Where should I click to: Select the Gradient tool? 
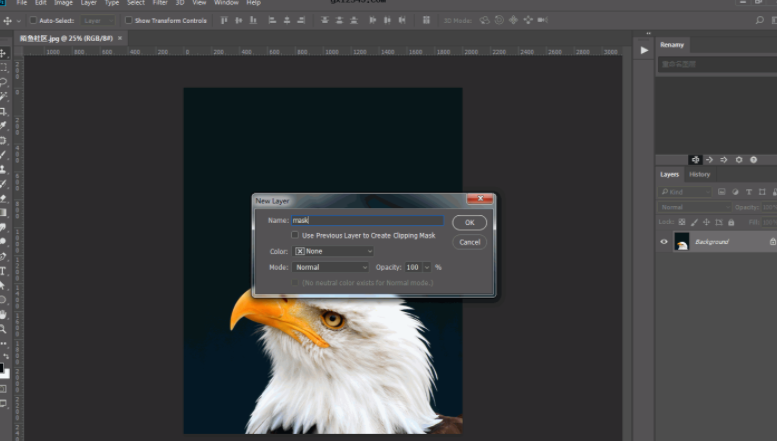[3, 213]
